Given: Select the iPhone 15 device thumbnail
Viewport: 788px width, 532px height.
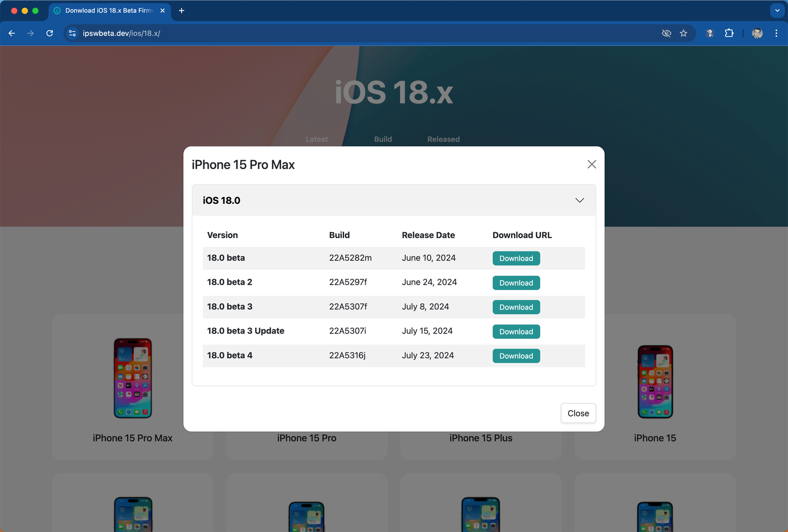Looking at the screenshot, I should tap(655, 382).
